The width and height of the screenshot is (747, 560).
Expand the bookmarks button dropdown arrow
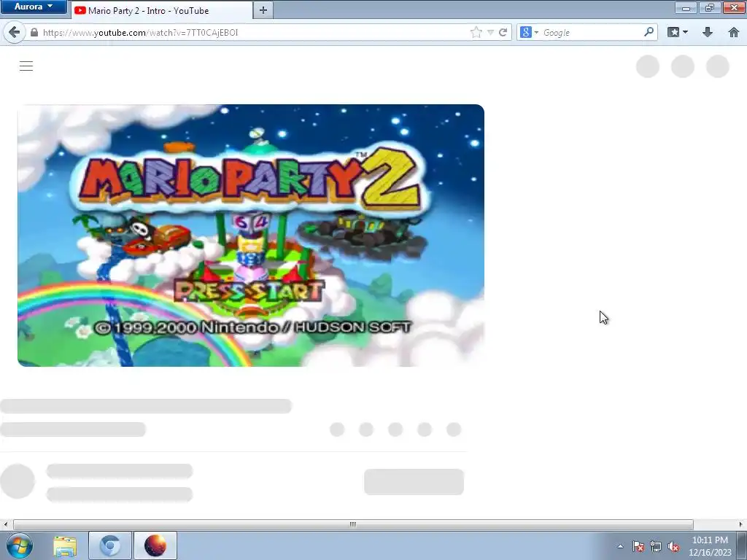[686, 32]
